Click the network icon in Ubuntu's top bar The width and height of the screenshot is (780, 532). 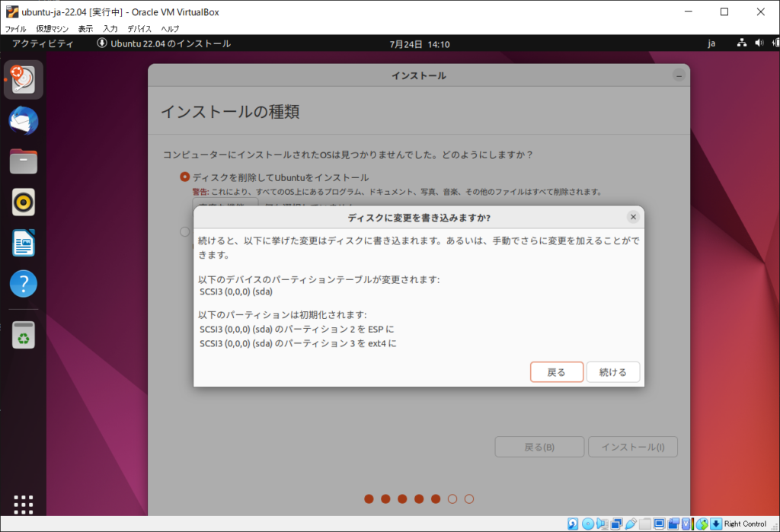coord(742,43)
